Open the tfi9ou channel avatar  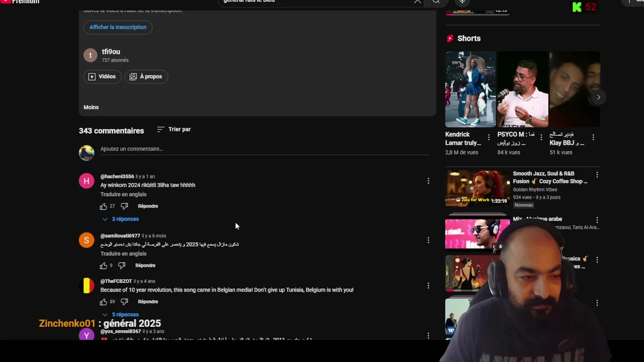pyautogui.click(x=90, y=55)
